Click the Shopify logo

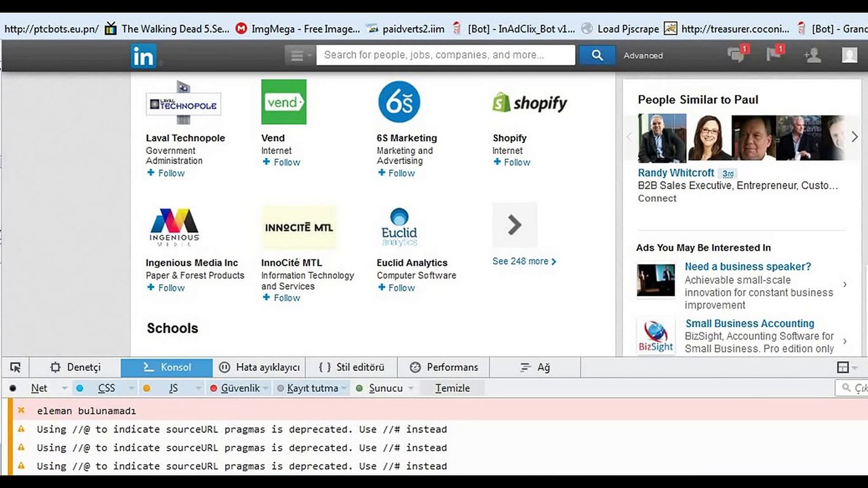coord(530,102)
